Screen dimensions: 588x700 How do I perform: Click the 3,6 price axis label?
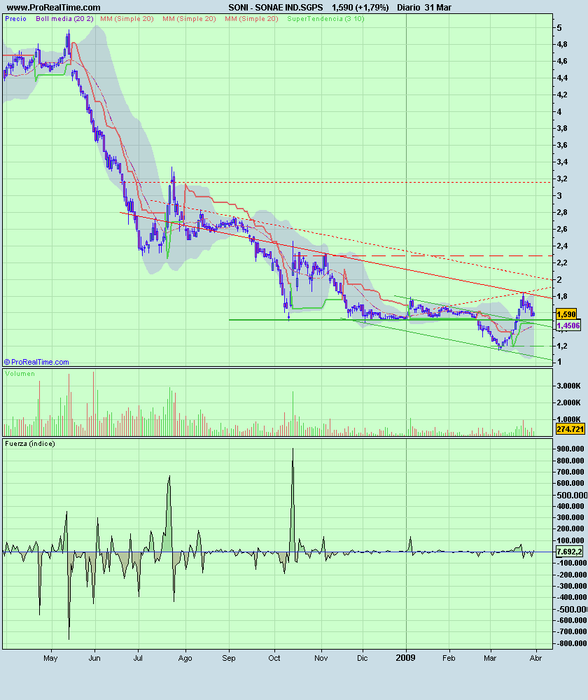562,145
